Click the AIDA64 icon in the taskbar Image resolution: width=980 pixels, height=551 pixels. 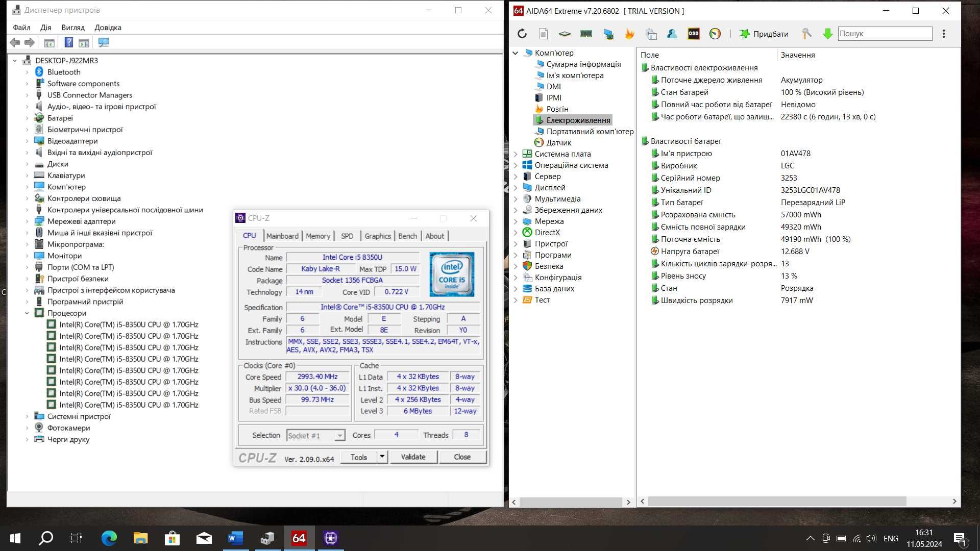(x=299, y=538)
